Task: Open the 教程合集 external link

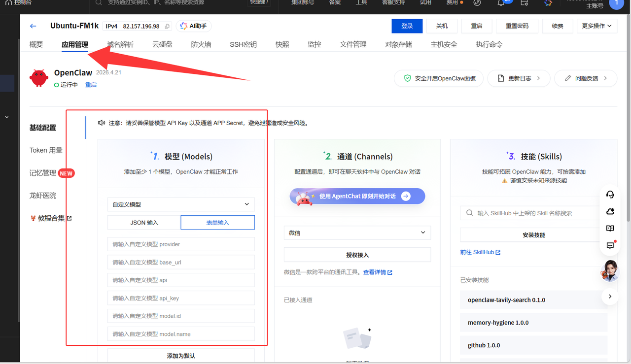Action: click(x=51, y=218)
